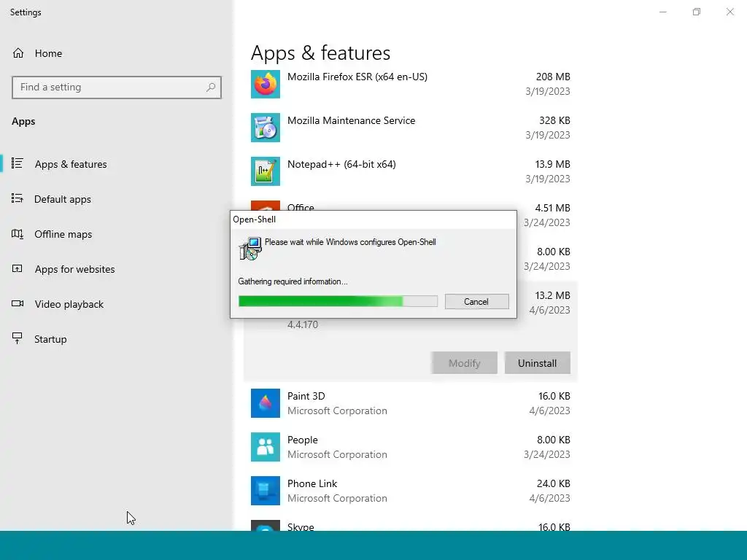The image size is (747, 560).
Task: Open the Home settings page
Action: pyautogui.click(x=48, y=53)
